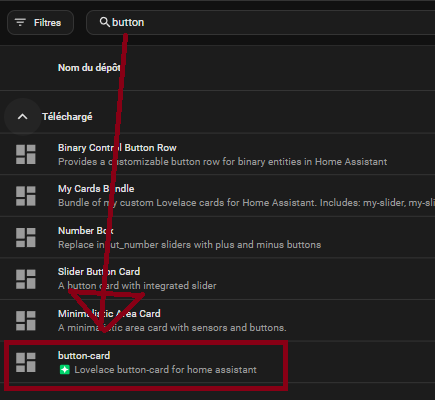Open the Number Box repository
Image resolution: width=435 pixels, height=400 pixels.
pos(86,231)
